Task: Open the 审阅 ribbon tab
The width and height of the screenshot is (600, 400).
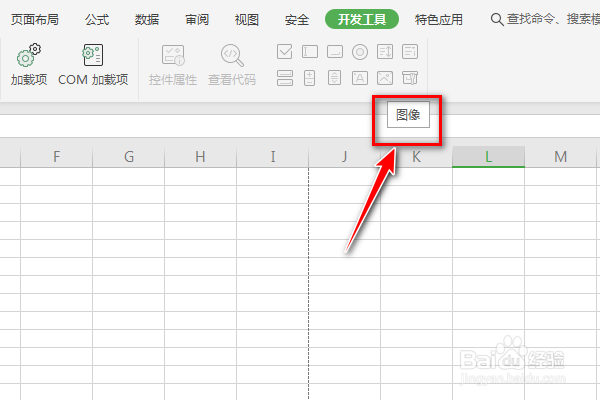Action: [x=197, y=19]
